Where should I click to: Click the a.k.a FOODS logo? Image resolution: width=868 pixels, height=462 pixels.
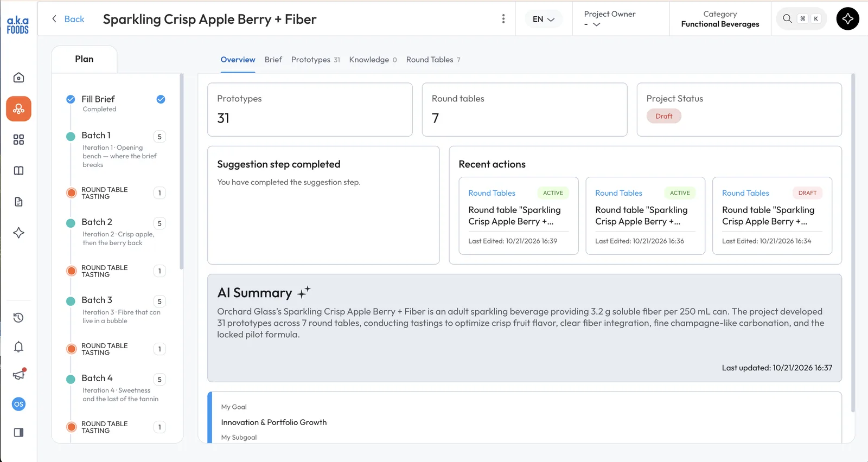pyautogui.click(x=18, y=25)
